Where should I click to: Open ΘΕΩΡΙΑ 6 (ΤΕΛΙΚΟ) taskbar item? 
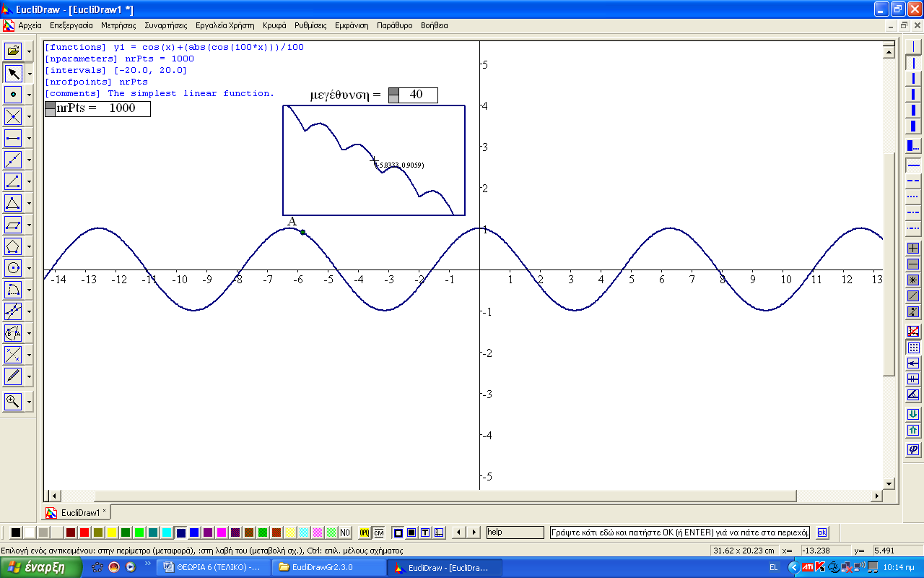coord(214,567)
